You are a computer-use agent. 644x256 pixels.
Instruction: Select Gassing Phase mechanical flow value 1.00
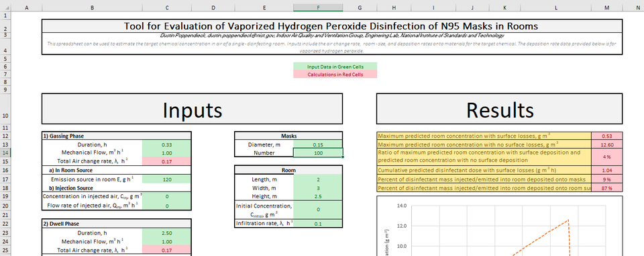click(x=166, y=153)
